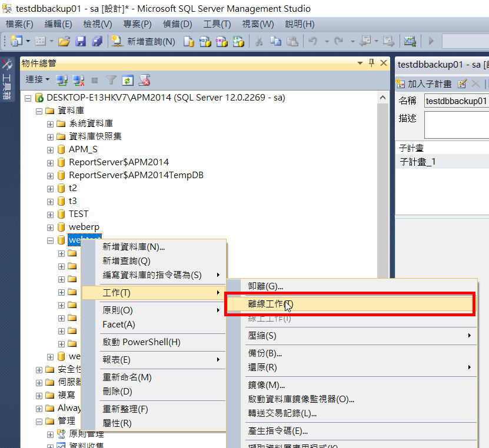Open the 專案(P) menu
This screenshot has height=448, width=489.
[x=137, y=24]
